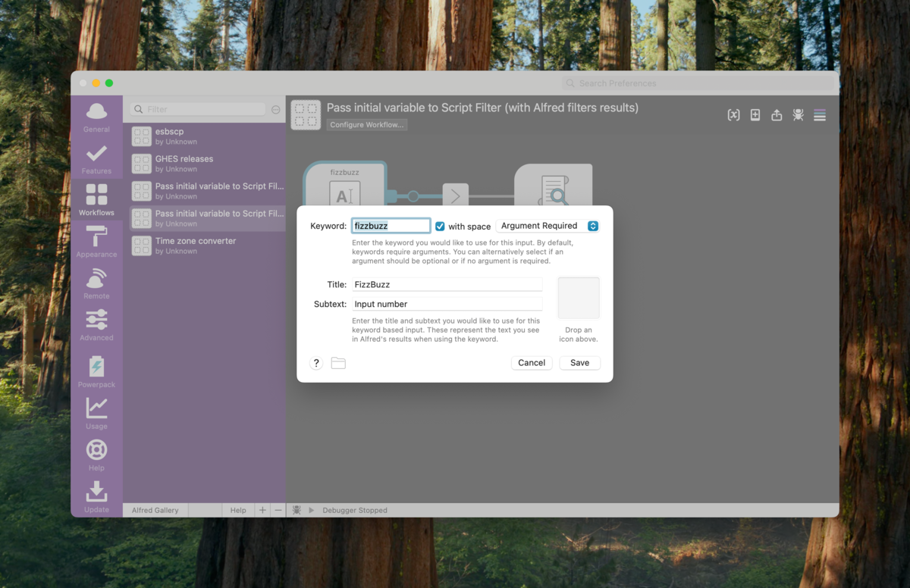Open the Usage statistics pane
Viewport: 910px width, 588px height.
96,414
